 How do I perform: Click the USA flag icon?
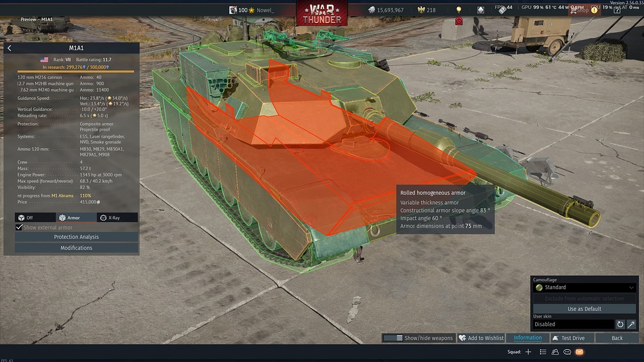(44, 59)
